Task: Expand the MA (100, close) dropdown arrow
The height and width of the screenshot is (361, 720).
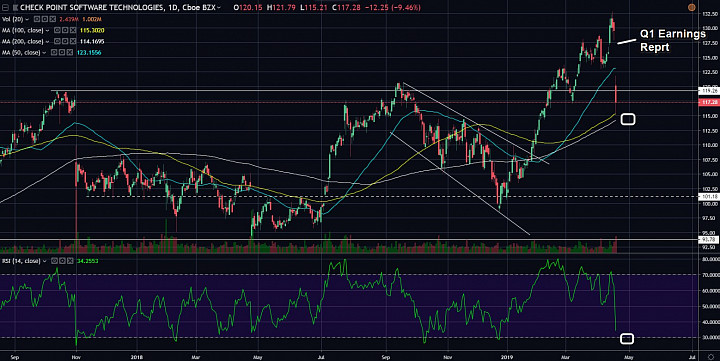Action: click(47, 30)
